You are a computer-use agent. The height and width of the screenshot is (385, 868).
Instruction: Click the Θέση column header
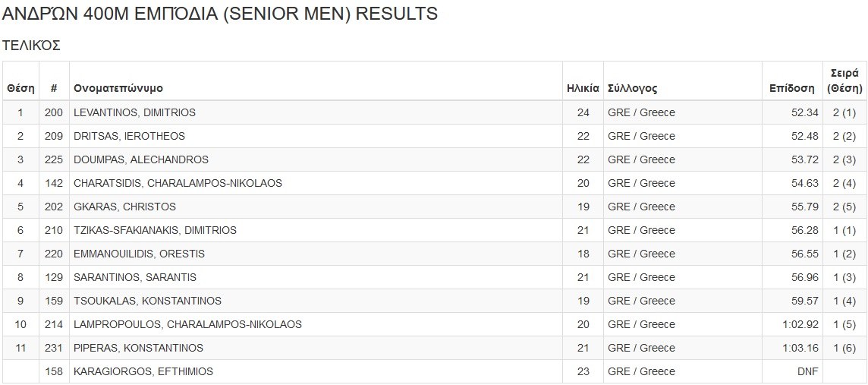click(20, 88)
